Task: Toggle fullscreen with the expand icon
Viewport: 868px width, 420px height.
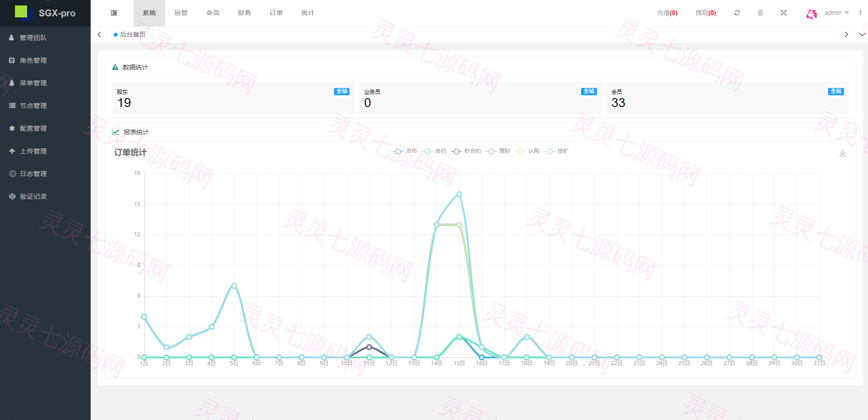Action: tap(784, 13)
